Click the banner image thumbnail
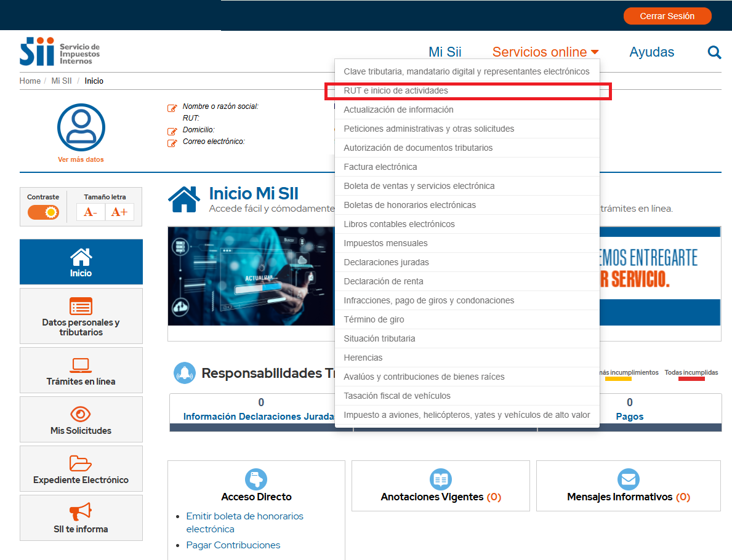The height and width of the screenshot is (560, 732). coord(251,276)
